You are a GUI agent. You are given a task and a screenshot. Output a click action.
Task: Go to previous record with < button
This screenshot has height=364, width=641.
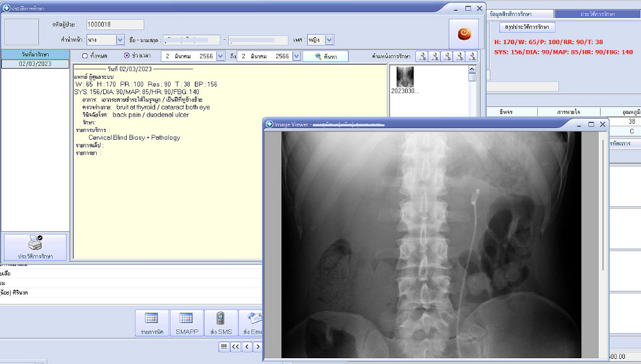(247, 347)
